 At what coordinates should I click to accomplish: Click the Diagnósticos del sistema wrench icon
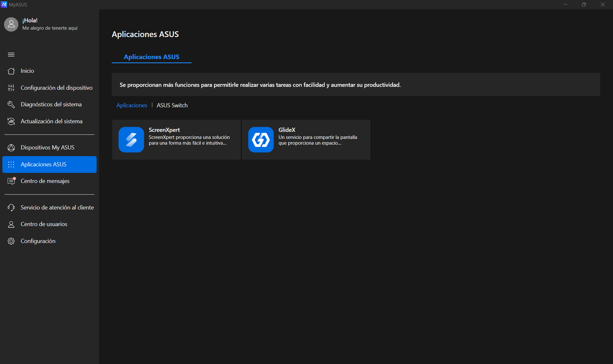[11, 104]
